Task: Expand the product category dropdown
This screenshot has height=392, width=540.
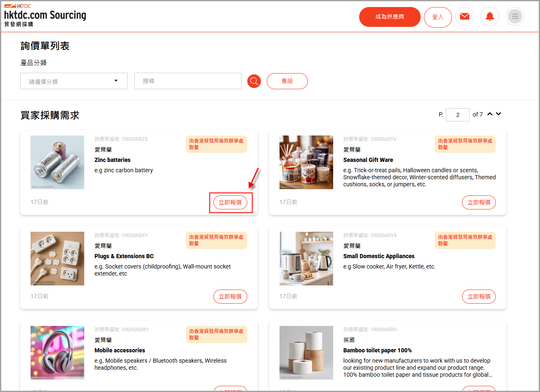Action: 74,81
